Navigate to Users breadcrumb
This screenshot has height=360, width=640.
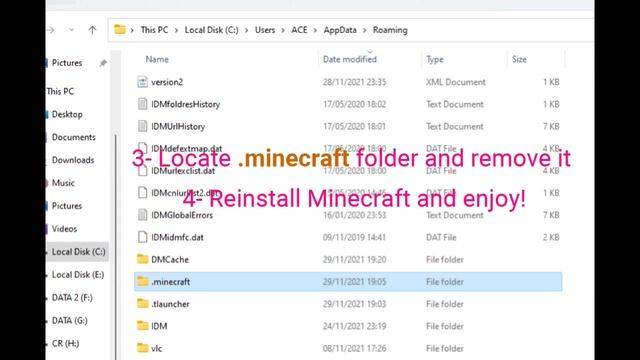pos(265,30)
